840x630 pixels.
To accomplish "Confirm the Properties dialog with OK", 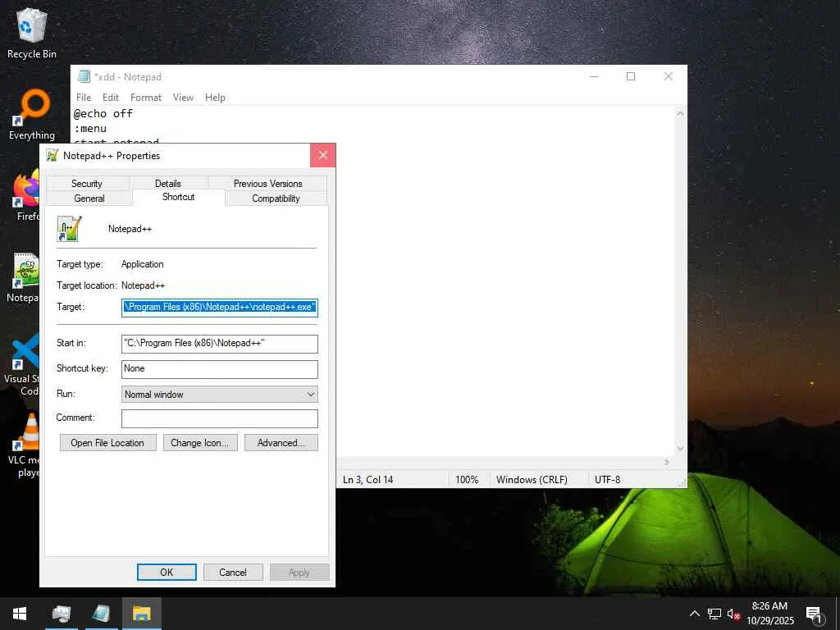I will tap(167, 572).
